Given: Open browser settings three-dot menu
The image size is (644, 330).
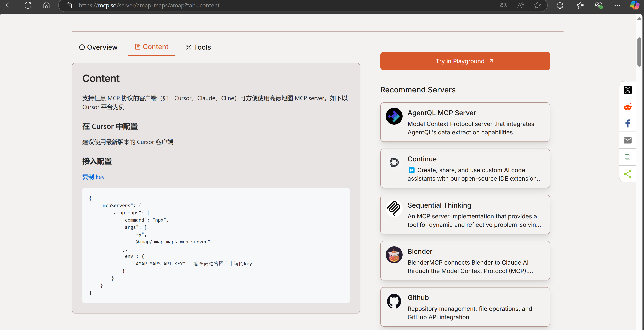Looking at the screenshot, I should click(617, 5).
